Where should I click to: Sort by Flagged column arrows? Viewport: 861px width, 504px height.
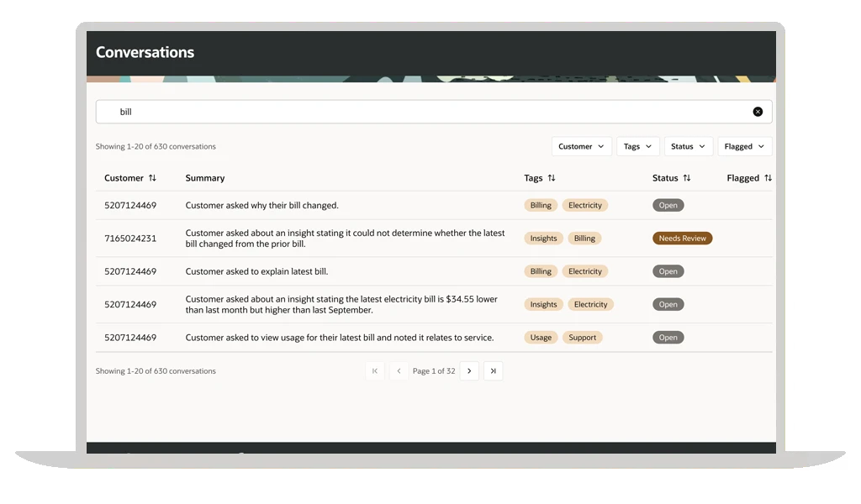click(x=768, y=178)
